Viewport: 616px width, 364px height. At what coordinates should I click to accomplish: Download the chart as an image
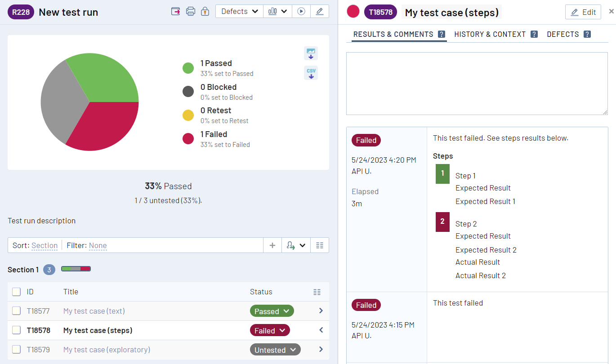point(311,53)
